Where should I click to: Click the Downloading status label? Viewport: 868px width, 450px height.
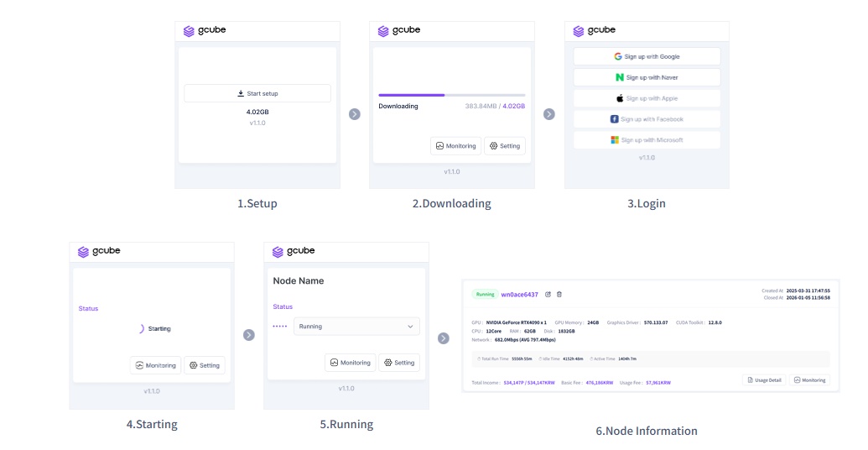[x=398, y=107]
